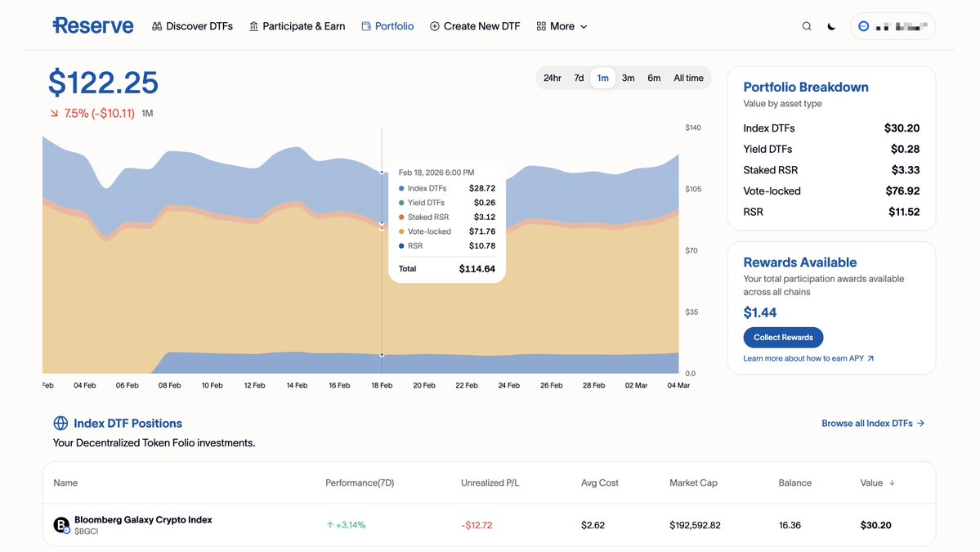The height and width of the screenshot is (552, 980).
Task: Click the bank icon for Participate & Earn
Action: coord(253,26)
